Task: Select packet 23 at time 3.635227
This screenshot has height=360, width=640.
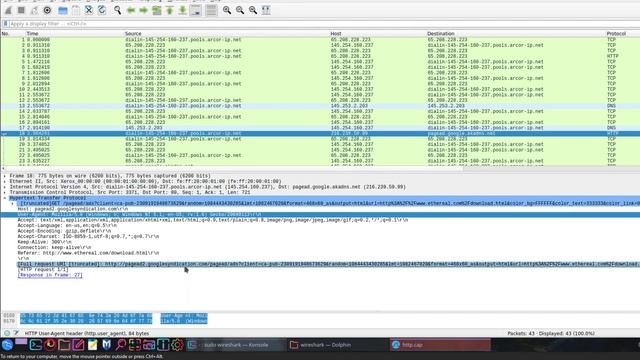Action: 320,161
